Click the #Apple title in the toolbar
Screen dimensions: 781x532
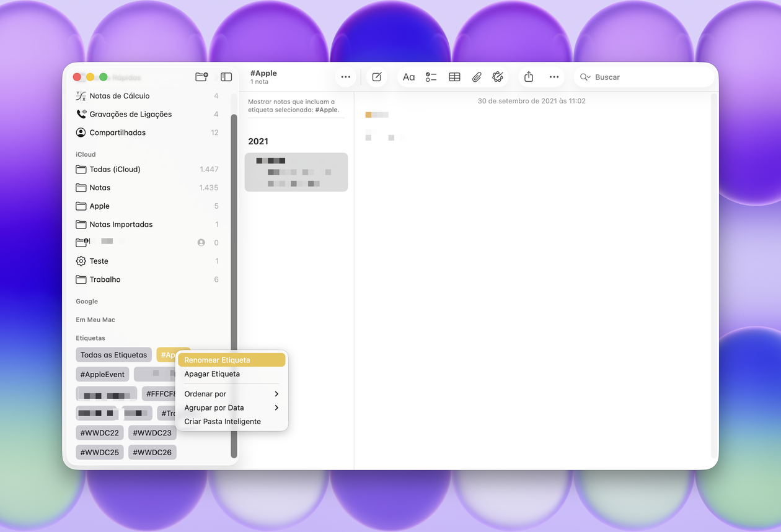click(x=263, y=73)
